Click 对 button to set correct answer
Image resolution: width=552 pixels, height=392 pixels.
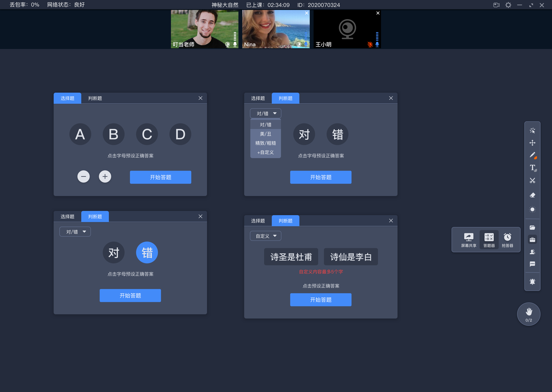tap(113, 252)
